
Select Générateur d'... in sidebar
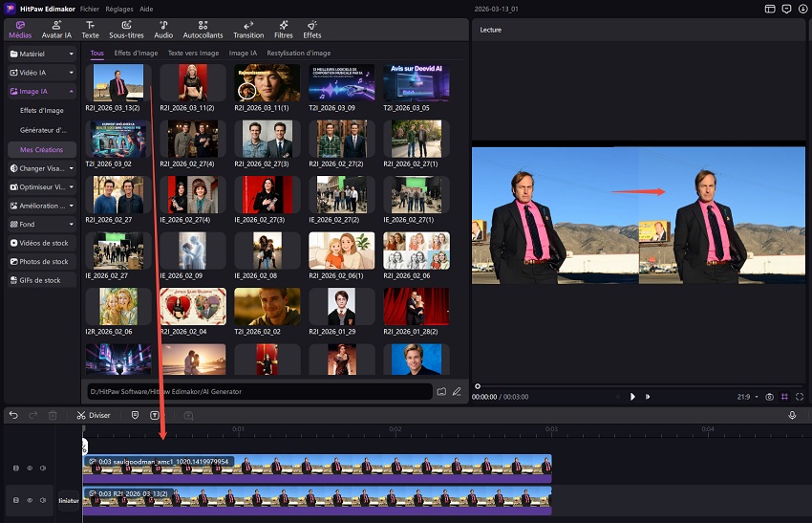(x=42, y=130)
